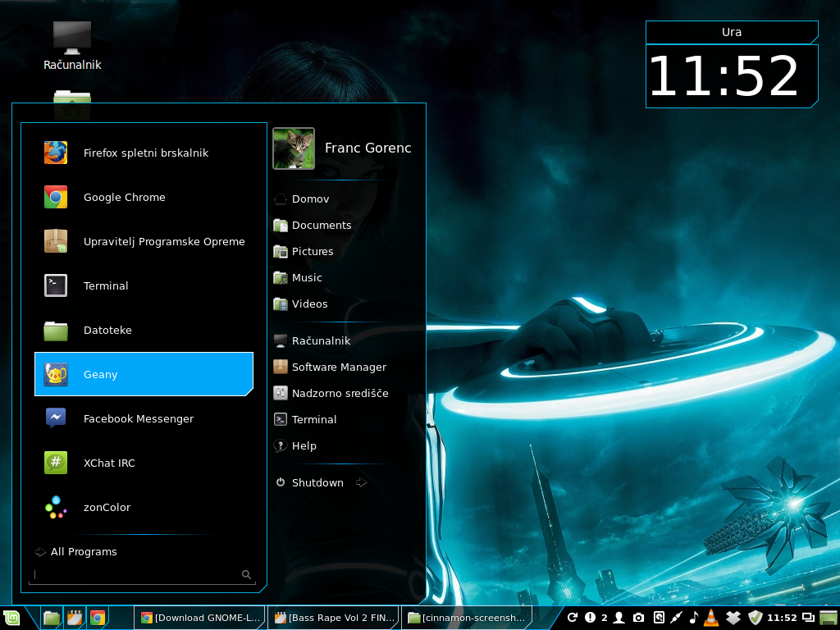Click the panel clock showing 11:52
Viewport: 840px width, 630px height.
782,618
